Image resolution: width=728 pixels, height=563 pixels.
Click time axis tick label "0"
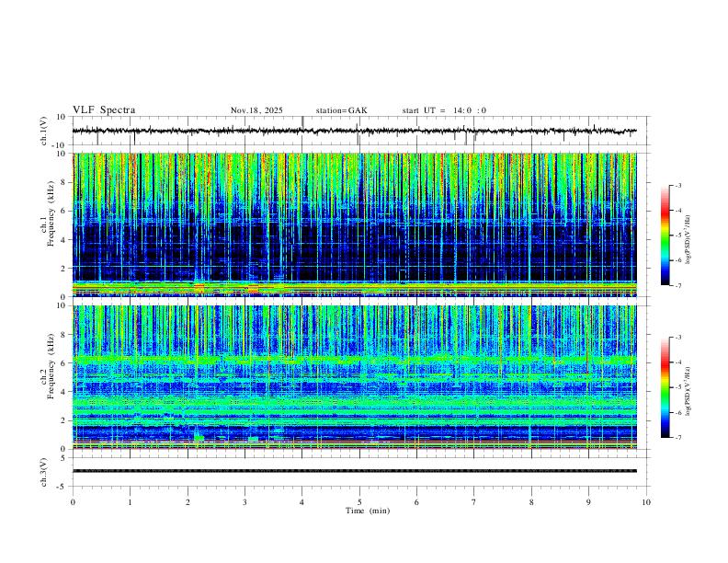[x=73, y=502]
